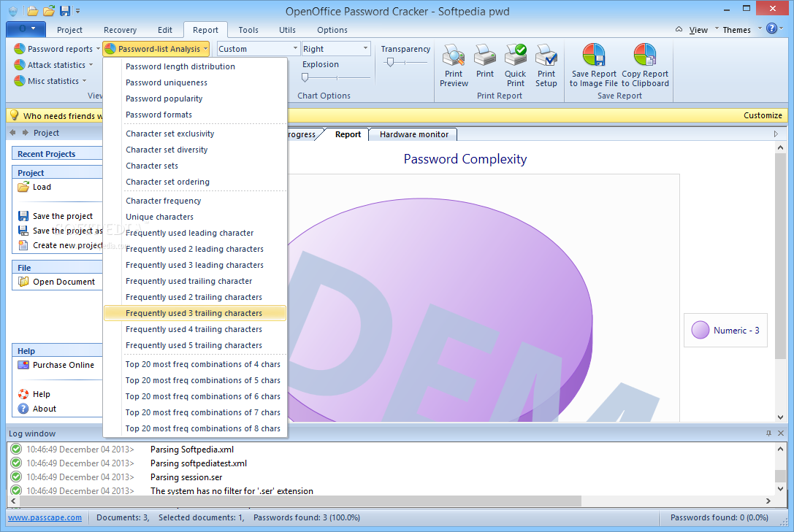
Task: Click the 'Parsing Softpedia.xml' log entry
Action: pyautogui.click(x=192, y=449)
